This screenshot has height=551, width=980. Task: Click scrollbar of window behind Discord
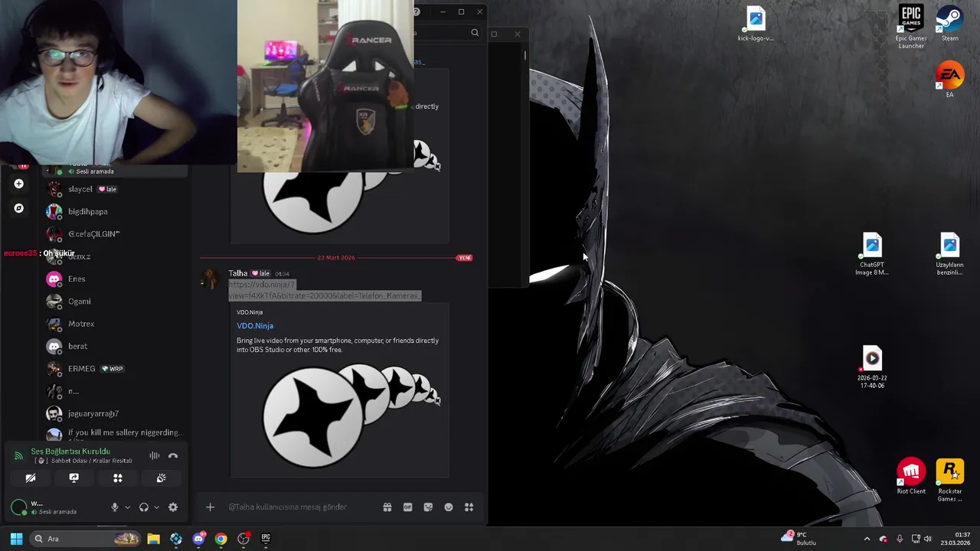click(x=525, y=55)
